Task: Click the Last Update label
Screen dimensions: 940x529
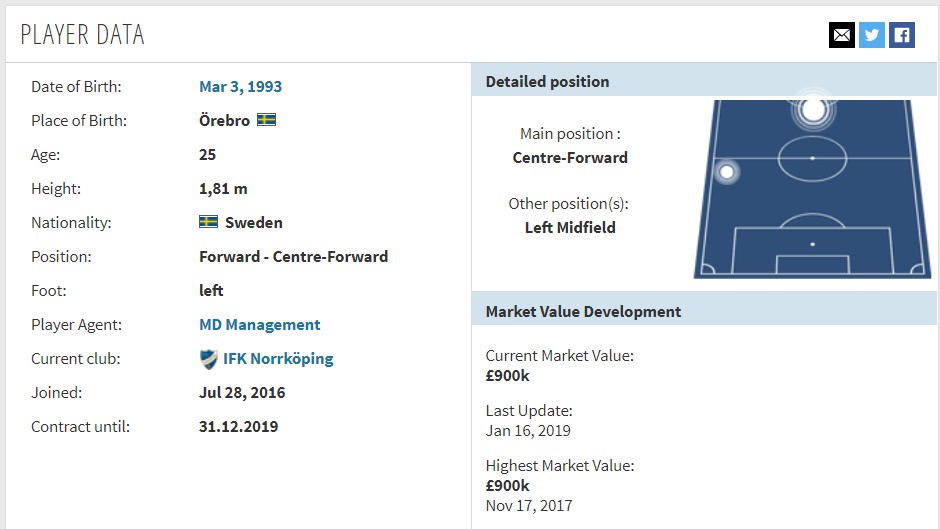Action: coord(529,411)
